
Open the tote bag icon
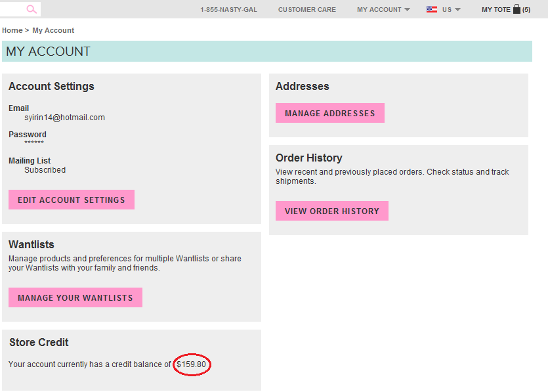coord(516,9)
